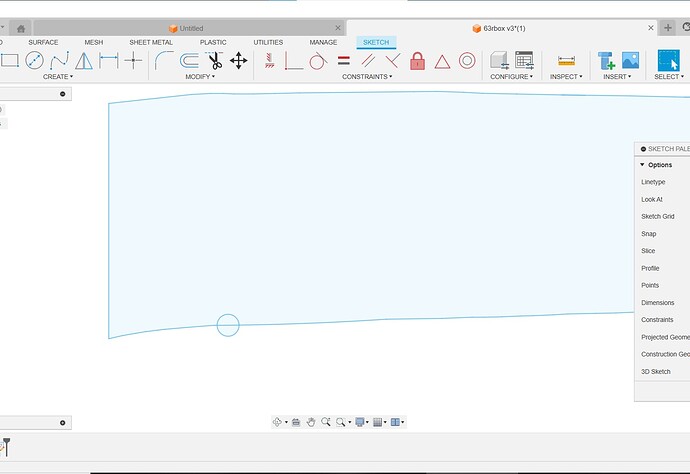Collapse the Options section in Sketch Palette
The height and width of the screenshot is (474, 690).
click(x=642, y=165)
